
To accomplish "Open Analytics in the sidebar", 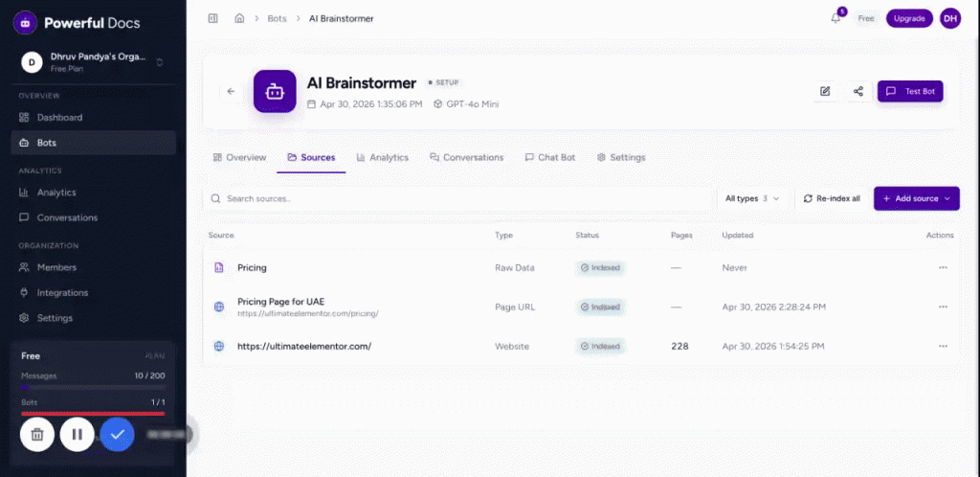I will [x=93, y=193].
